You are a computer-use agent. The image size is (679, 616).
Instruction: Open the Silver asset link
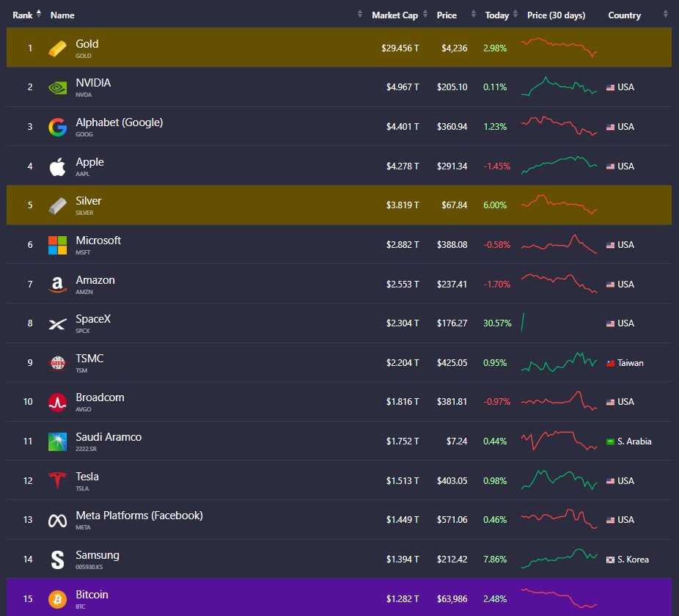(x=88, y=201)
